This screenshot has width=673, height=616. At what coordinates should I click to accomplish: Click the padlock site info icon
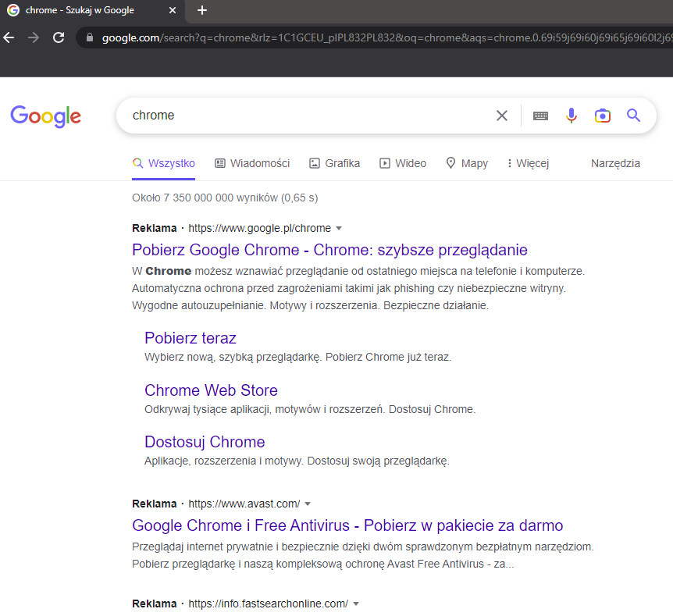90,37
